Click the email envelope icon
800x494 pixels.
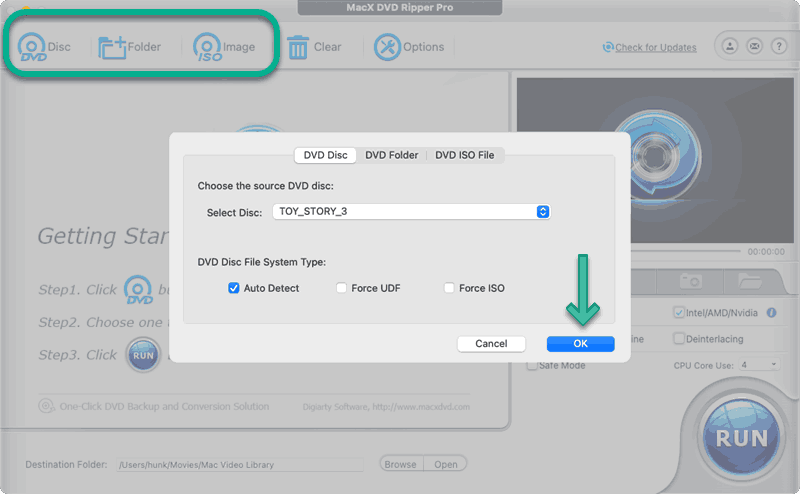(754, 46)
